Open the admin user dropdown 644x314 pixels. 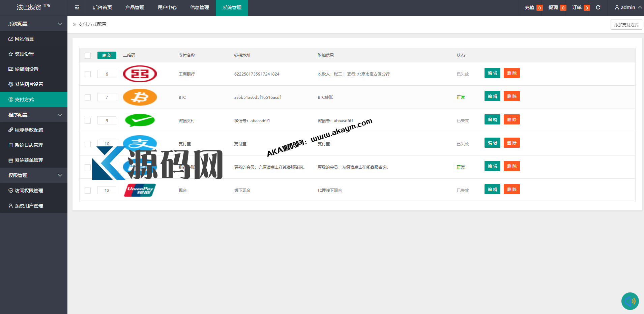[x=628, y=7]
